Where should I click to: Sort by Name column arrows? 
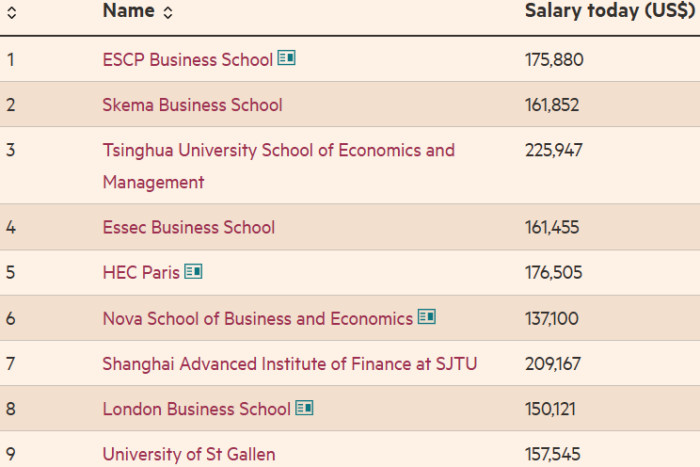pyautogui.click(x=168, y=13)
